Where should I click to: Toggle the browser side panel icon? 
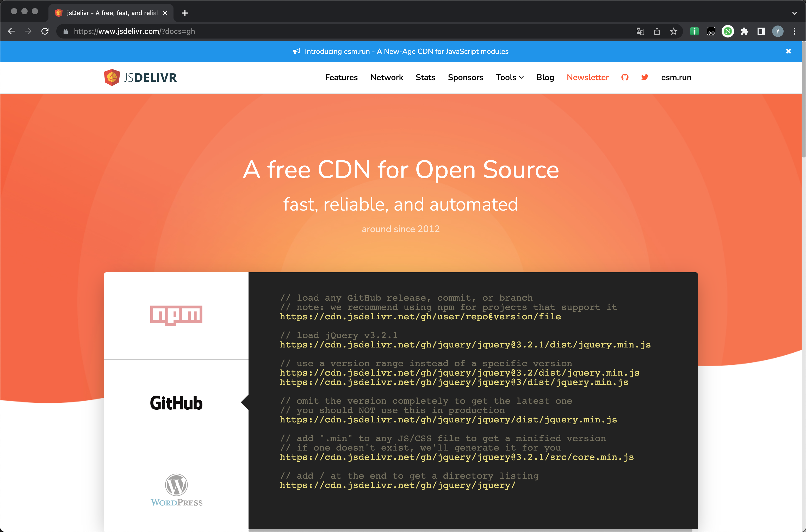tap(761, 31)
